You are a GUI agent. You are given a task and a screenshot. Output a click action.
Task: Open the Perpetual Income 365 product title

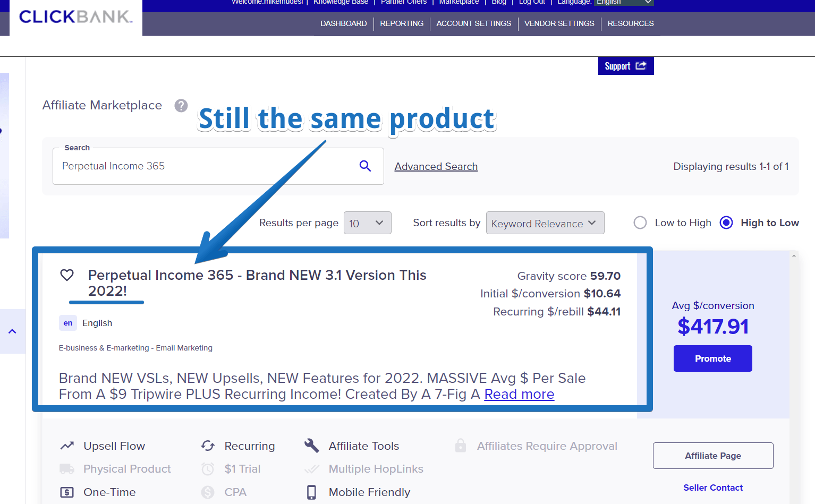[257, 283]
